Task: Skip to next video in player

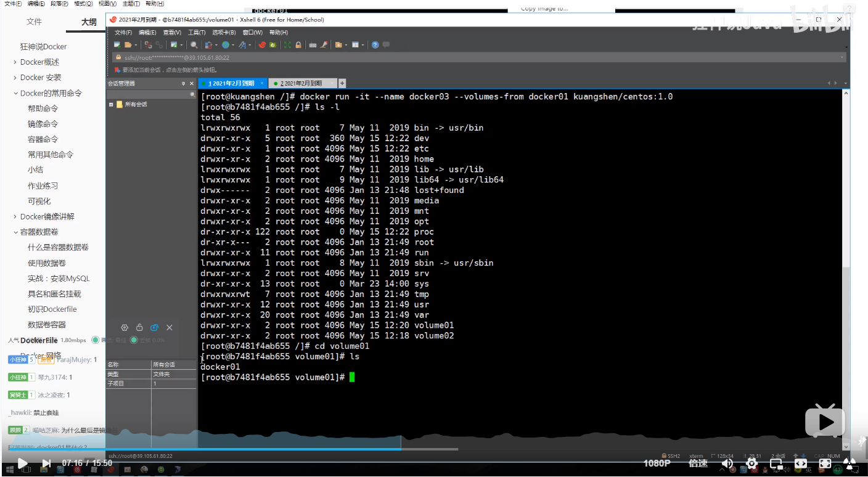Action: point(46,463)
